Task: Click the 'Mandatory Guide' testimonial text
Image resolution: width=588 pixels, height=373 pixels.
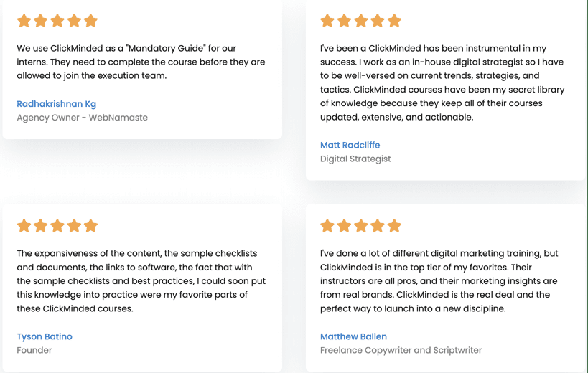Action: point(141,62)
